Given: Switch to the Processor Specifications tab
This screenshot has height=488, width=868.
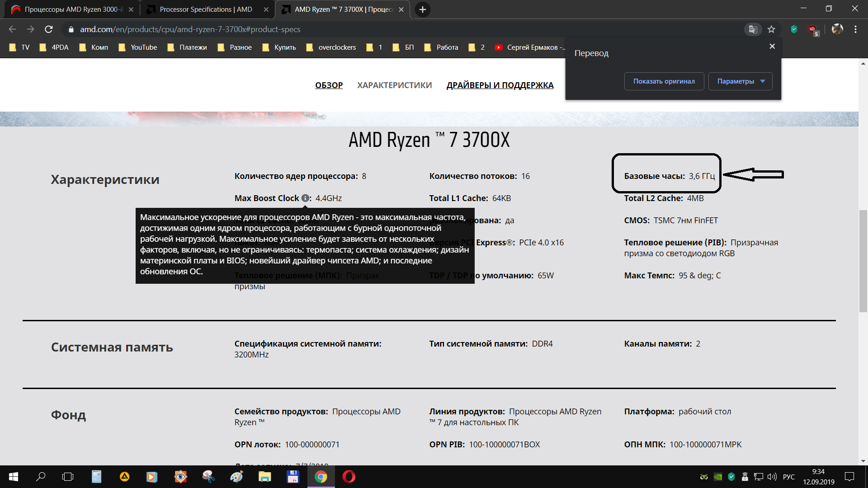Looking at the screenshot, I should pyautogui.click(x=206, y=9).
